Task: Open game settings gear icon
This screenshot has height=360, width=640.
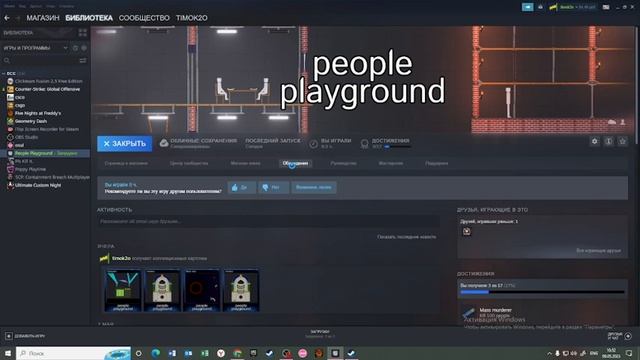Action: (595, 141)
